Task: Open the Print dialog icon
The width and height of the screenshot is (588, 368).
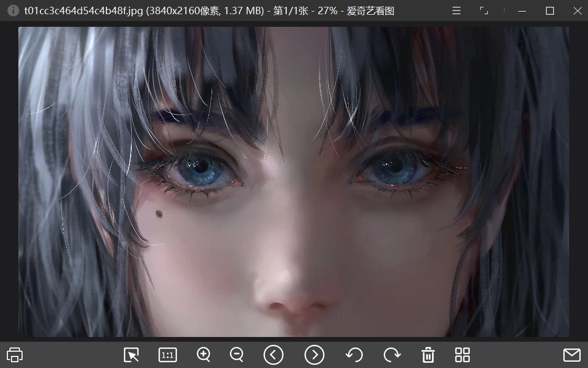Action: tap(15, 354)
